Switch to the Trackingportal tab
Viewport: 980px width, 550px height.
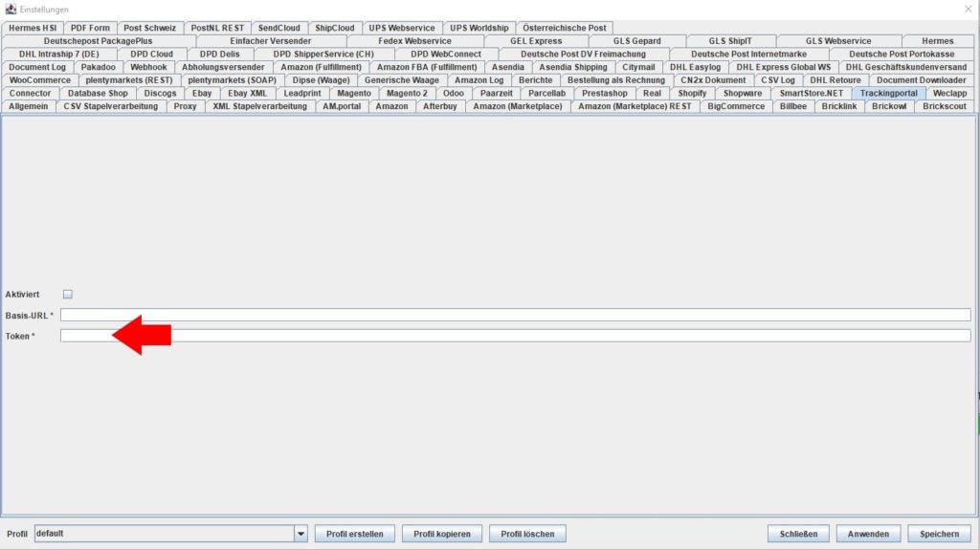tap(888, 93)
